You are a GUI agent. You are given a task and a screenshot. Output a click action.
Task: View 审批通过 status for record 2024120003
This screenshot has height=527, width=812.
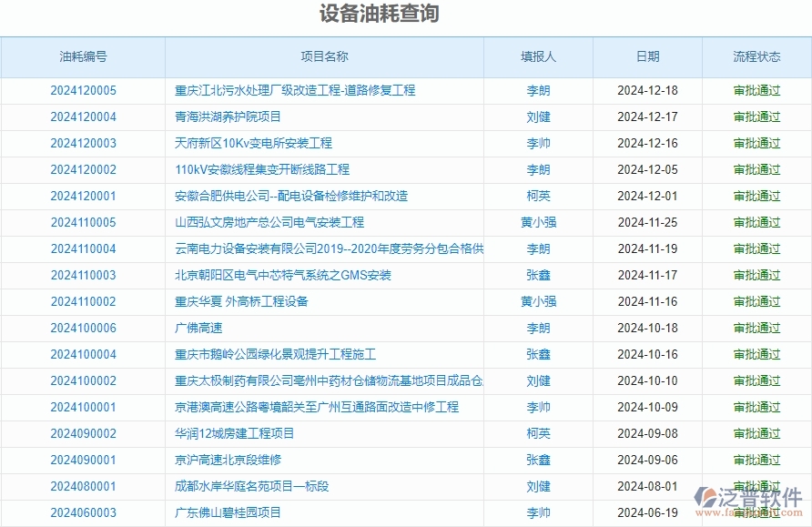(758, 143)
